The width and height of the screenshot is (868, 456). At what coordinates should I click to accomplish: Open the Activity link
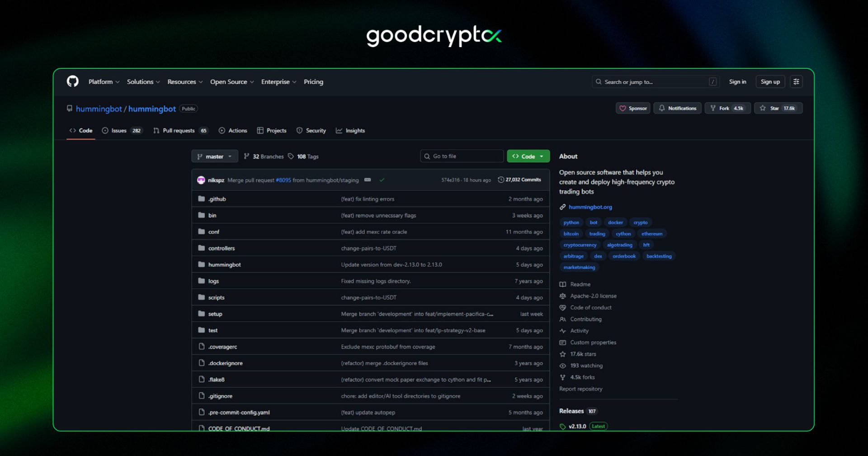(x=579, y=331)
